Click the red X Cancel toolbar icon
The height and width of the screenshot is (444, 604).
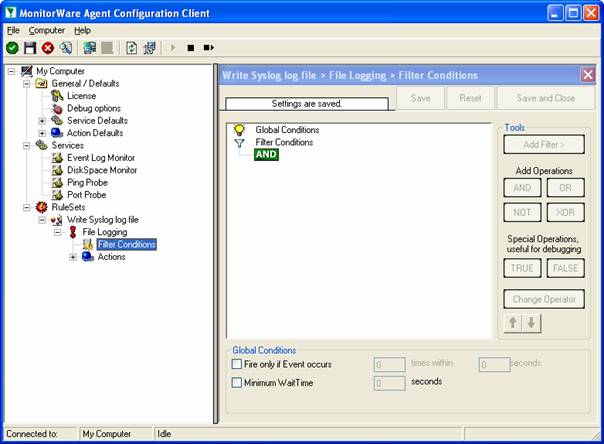point(48,48)
